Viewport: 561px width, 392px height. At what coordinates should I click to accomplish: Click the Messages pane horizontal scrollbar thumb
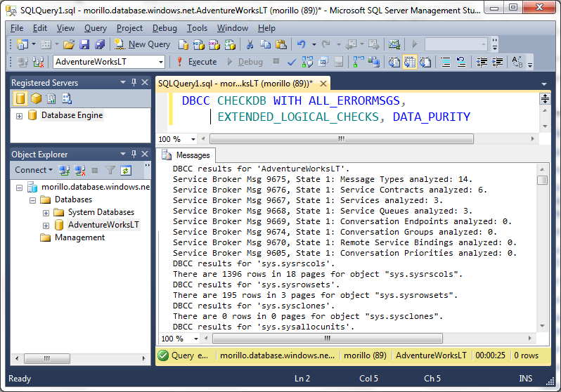(x=328, y=339)
